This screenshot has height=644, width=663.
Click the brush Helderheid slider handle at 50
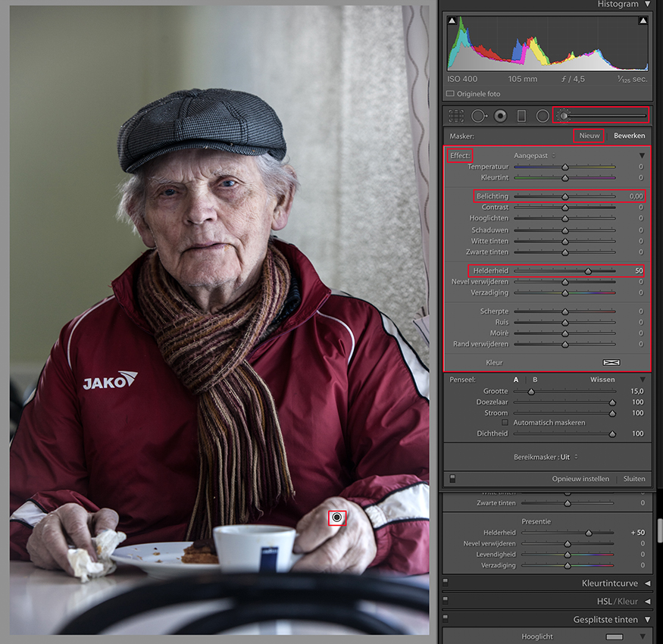[x=588, y=271]
